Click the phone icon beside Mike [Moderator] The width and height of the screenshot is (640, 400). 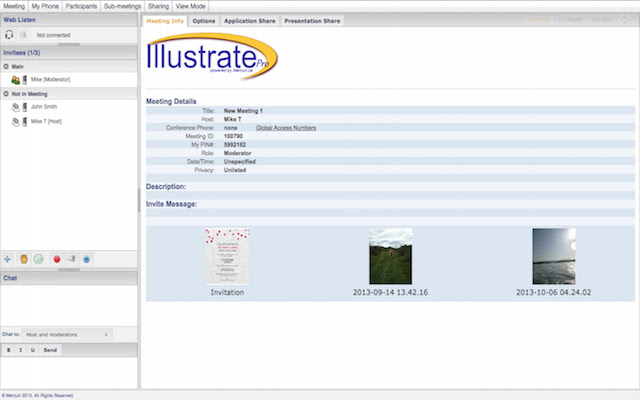[24, 80]
